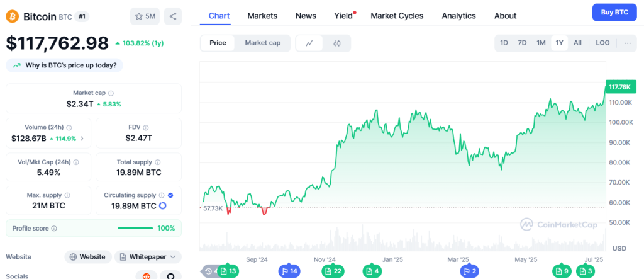644x279 pixels.
Task: Click the share icon next to Bitcoin
Action: tap(173, 16)
